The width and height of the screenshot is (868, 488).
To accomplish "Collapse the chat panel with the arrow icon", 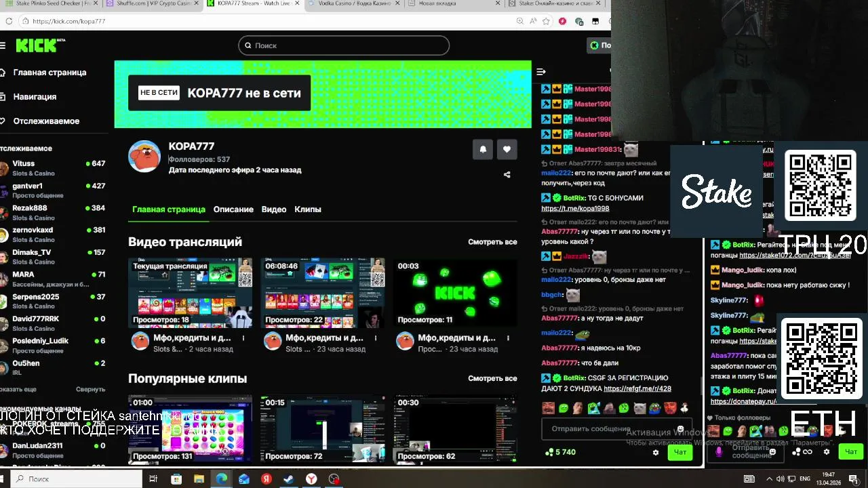I will (541, 72).
